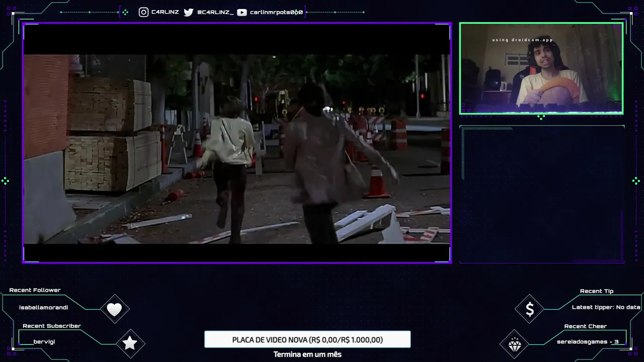Click the 'using droidcam.app' watermark text

pyautogui.click(x=523, y=40)
